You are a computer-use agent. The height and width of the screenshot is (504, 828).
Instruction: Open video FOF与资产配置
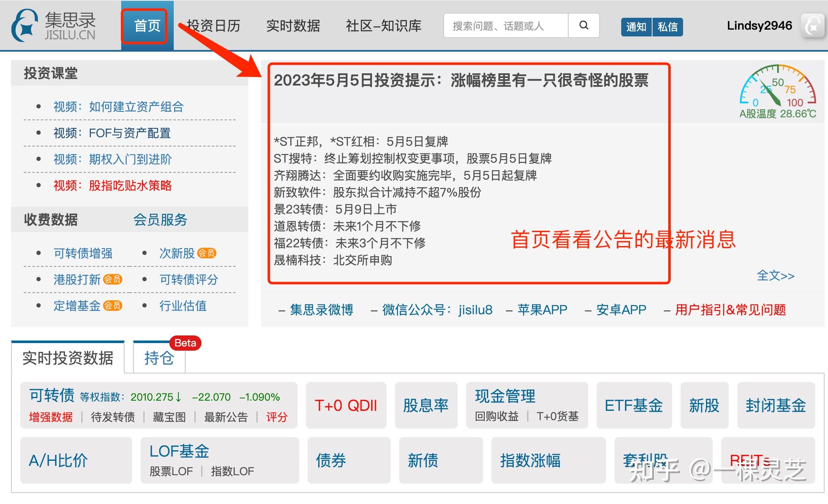click(112, 133)
